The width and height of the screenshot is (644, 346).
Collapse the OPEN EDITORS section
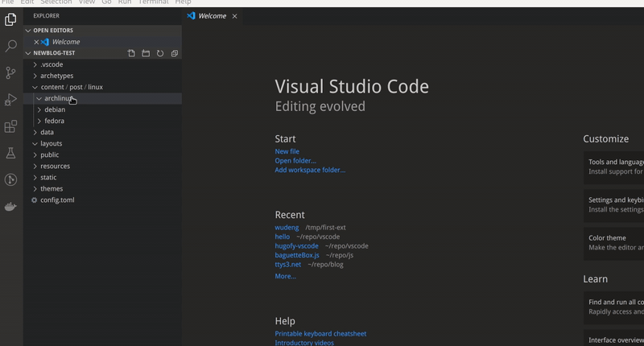[x=28, y=31]
